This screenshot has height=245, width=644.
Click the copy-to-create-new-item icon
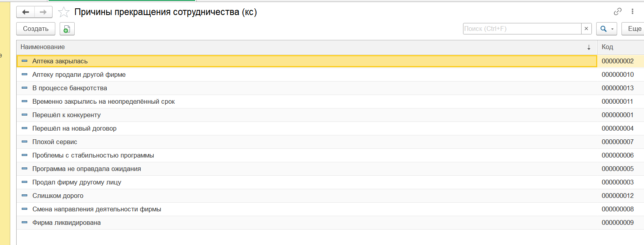(67, 29)
